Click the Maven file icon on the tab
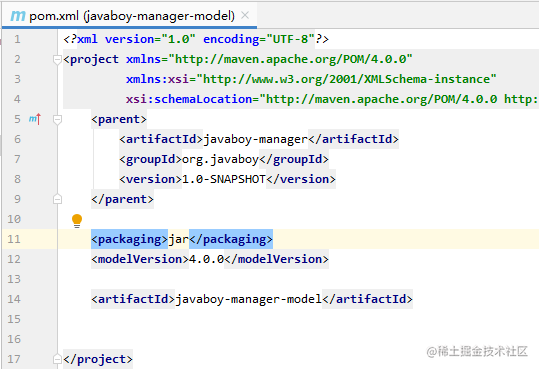The height and width of the screenshot is (369, 539). click(18, 15)
